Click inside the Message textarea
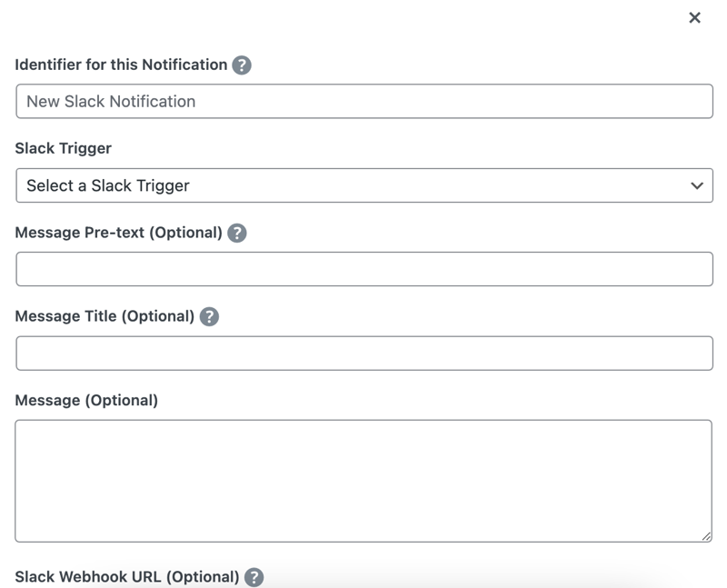The image size is (727, 588). click(363, 481)
